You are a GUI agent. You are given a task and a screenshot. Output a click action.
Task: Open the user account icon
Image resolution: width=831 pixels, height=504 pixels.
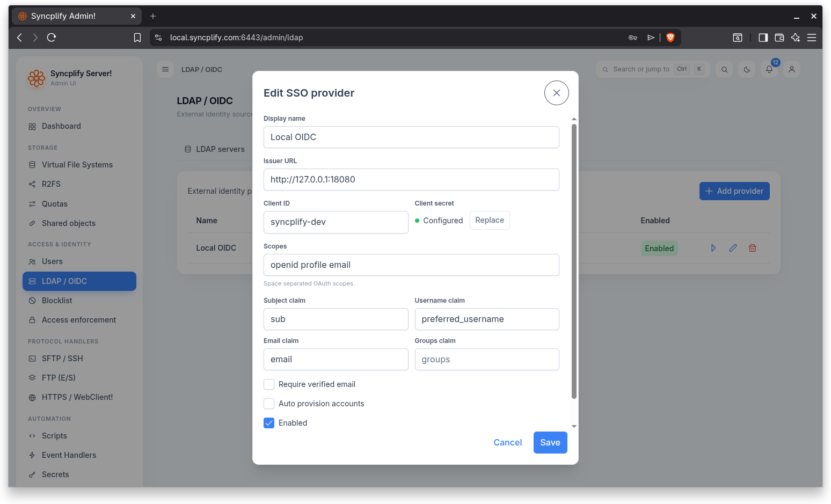[x=792, y=69]
